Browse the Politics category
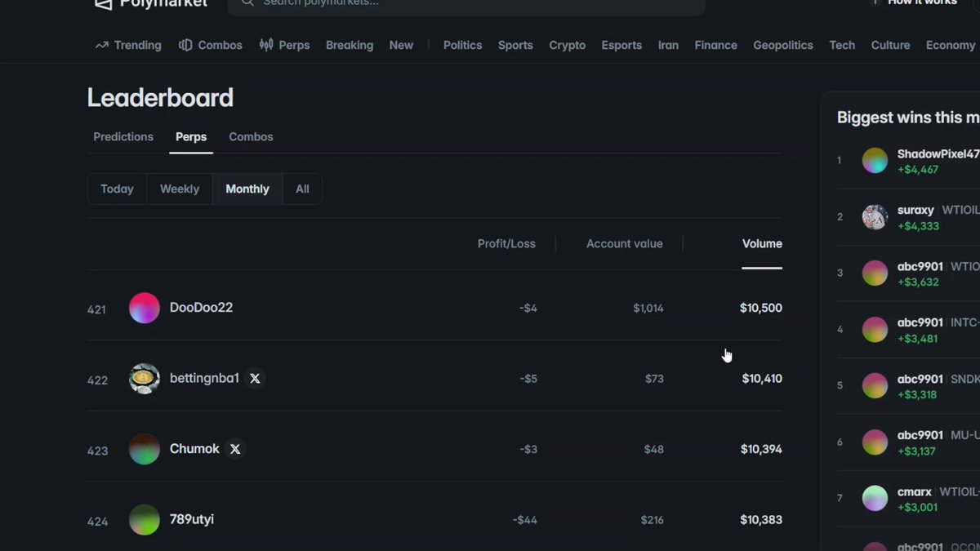This screenshot has height=551, width=980. click(462, 45)
